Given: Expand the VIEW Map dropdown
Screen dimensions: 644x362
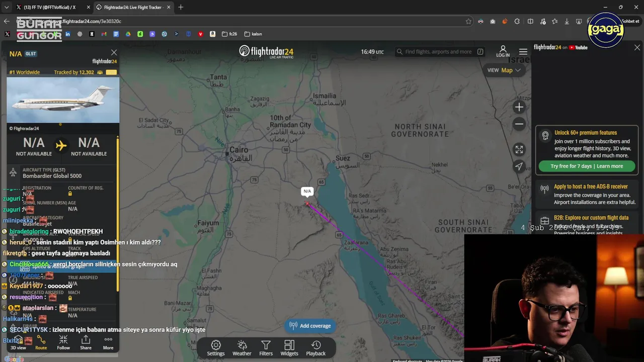Looking at the screenshot, I should pos(504,70).
